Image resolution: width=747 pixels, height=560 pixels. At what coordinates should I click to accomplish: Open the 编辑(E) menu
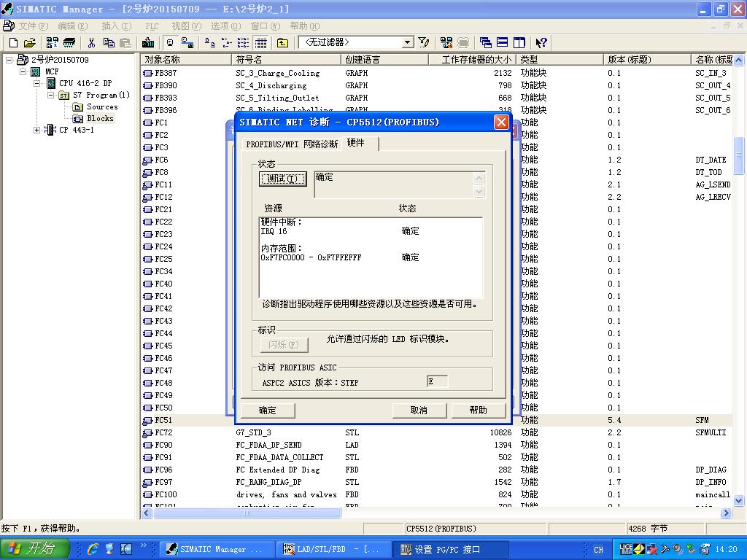point(73,26)
